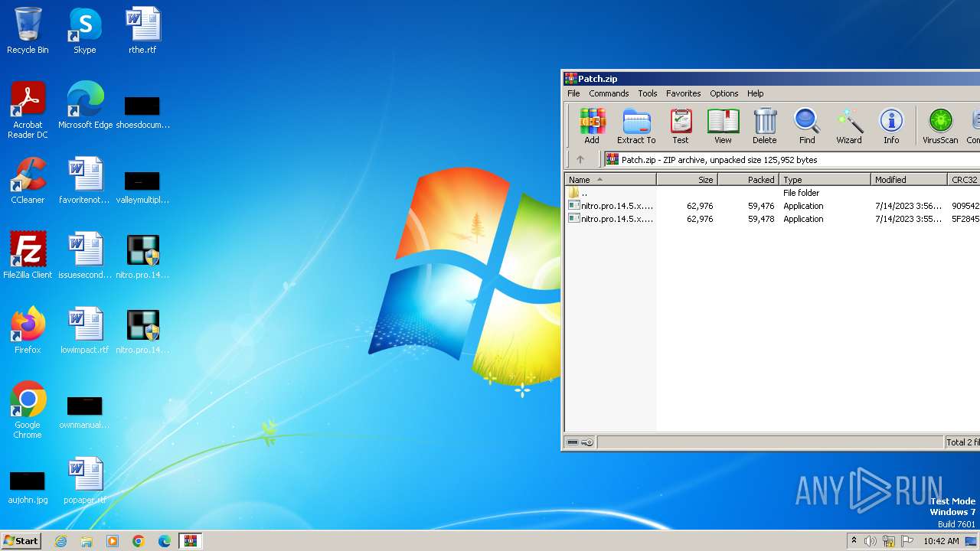Start VirusScan from toolbar

[940, 126]
